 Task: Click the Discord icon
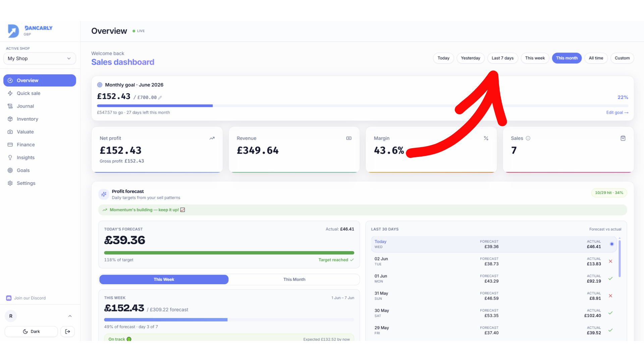pyautogui.click(x=9, y=298)
